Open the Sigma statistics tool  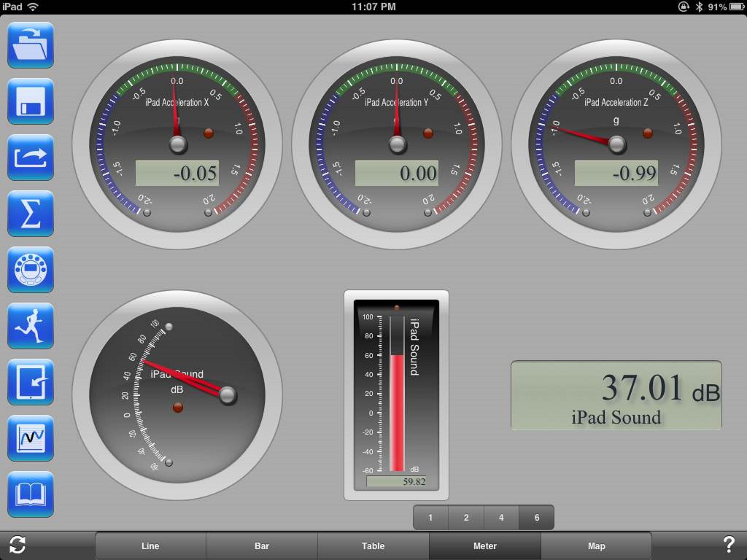pyautogui.click(x=30, y=213)
